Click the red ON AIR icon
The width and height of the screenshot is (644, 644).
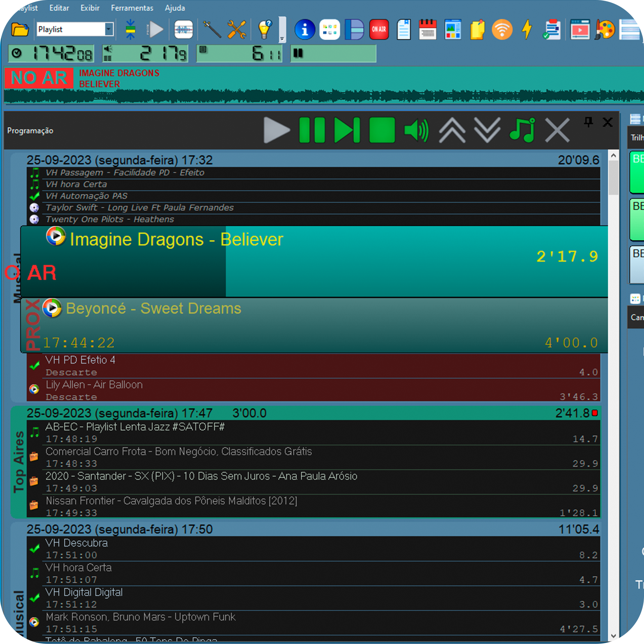(378, 29)
